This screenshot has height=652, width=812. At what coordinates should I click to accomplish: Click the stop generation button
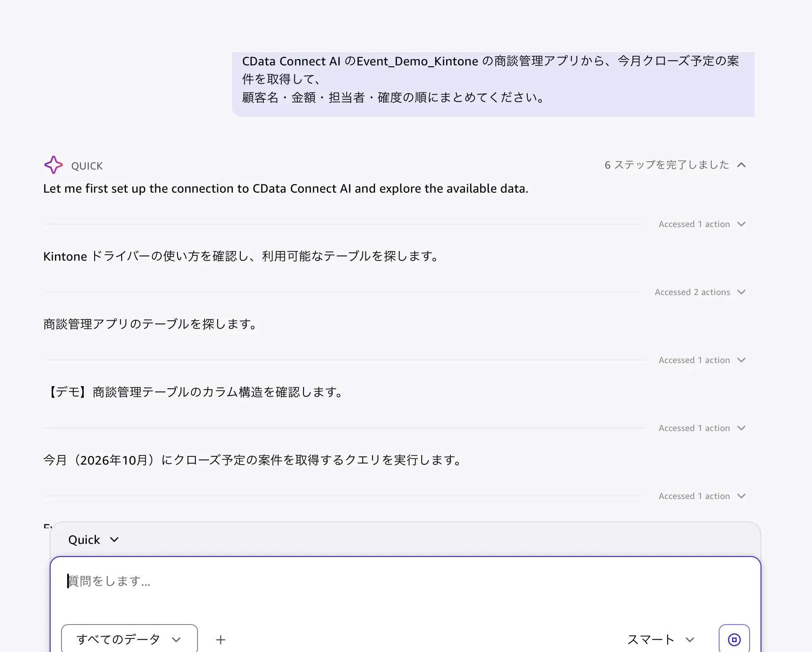[734, 639]
